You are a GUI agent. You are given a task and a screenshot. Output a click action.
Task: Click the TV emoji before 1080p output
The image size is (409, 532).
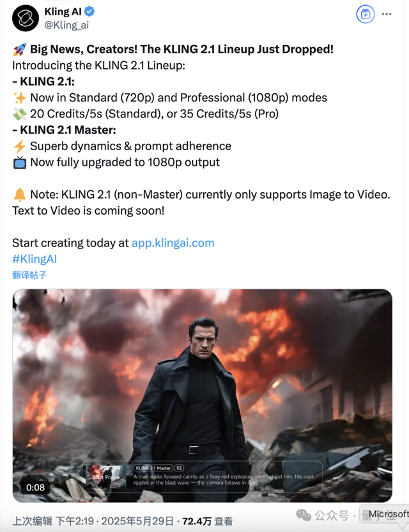[x=19, y=162]
